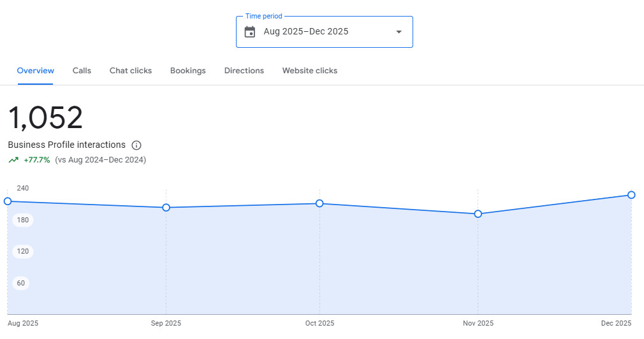644x339 pixels.
Task: Select the Overview tab
Action: tap(35, 71)
